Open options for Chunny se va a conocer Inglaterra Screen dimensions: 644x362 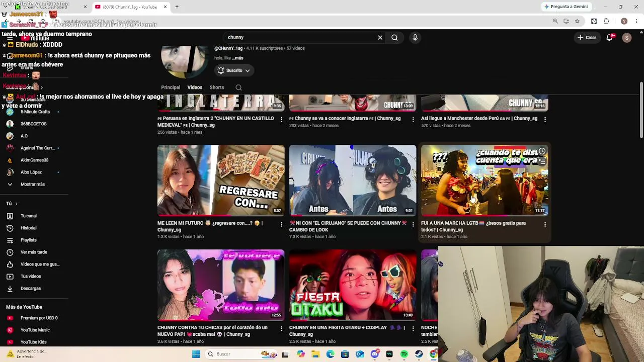[x=413, y=120]
